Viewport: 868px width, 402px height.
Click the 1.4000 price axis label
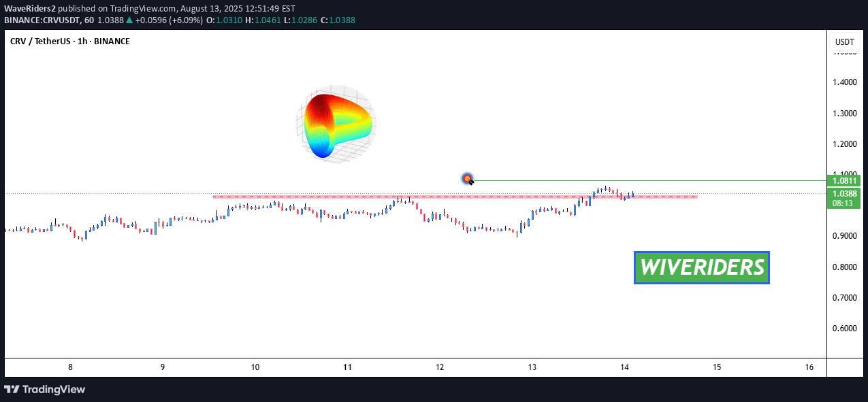coord(845,82)
